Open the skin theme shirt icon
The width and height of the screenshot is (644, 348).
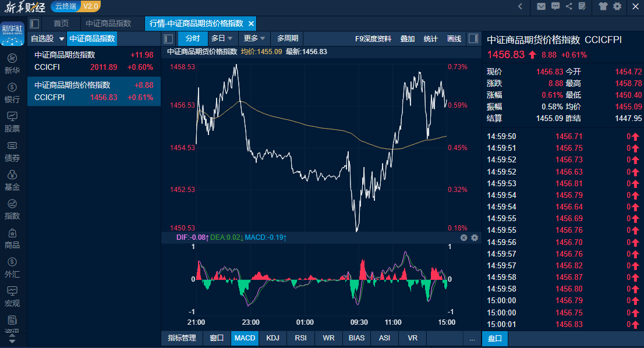tap(603, 6)
